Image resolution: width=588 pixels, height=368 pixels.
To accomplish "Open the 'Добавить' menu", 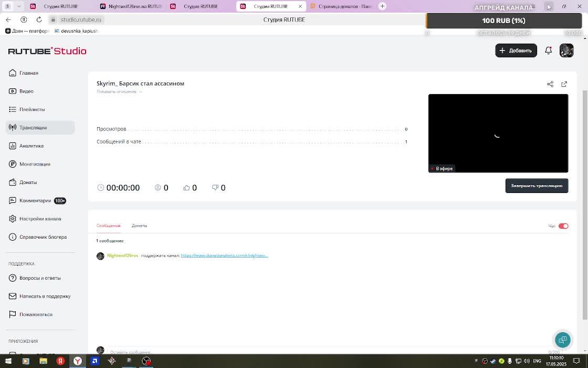I will 516,50.
